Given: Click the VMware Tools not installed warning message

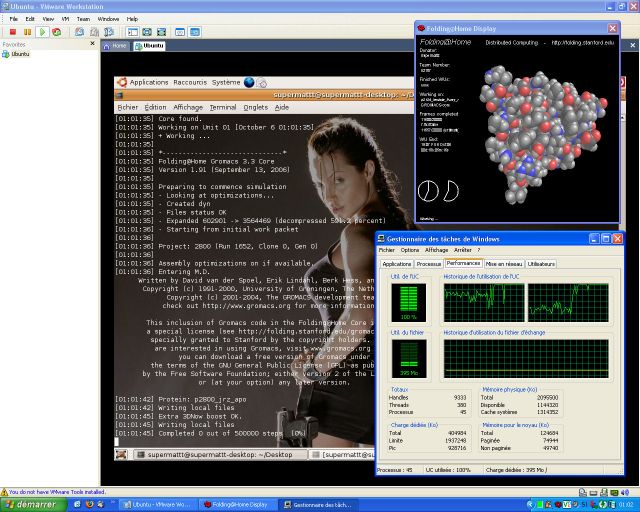Looking at the screenshot, I should [x=53, y=492].
